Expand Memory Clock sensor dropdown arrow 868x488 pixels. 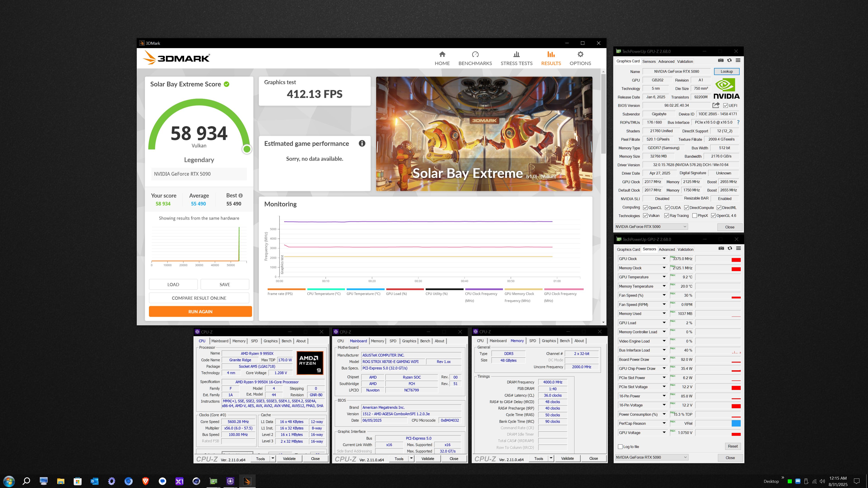point(664,268)
